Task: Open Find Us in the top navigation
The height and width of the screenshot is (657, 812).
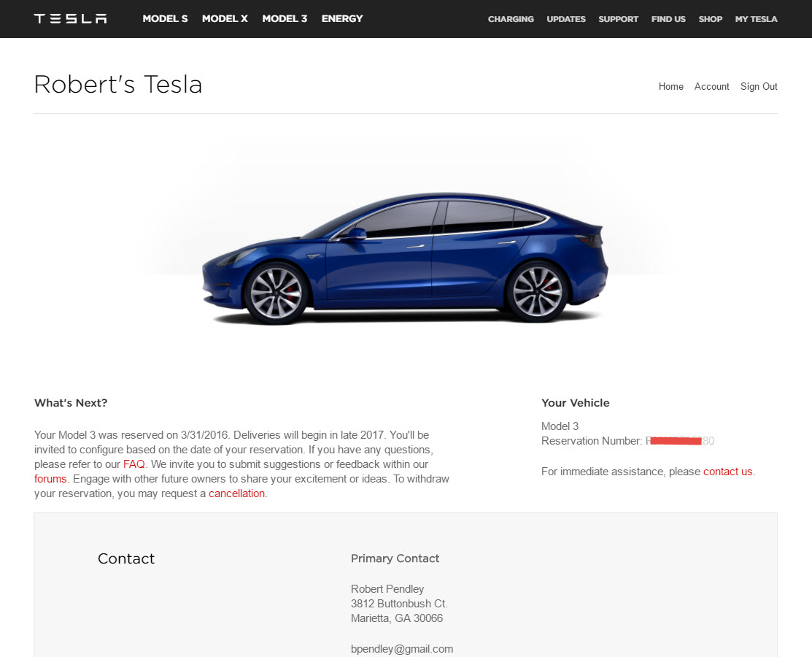Action: point(668,19)
